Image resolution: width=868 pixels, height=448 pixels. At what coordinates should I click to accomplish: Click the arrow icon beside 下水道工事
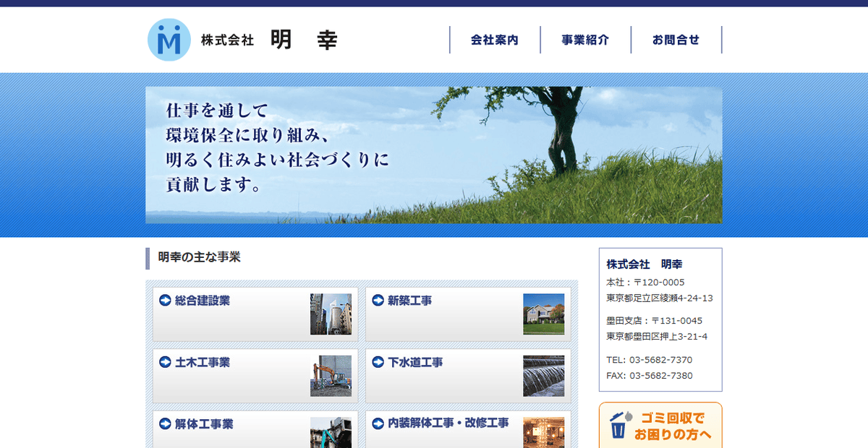(x=377, y=362)
